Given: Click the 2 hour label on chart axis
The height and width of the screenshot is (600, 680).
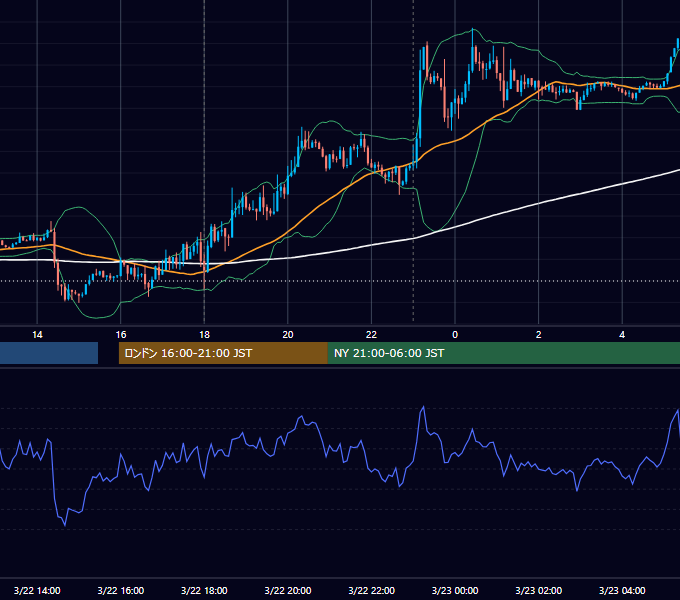Looking at the screenshot, I should 539,334.
